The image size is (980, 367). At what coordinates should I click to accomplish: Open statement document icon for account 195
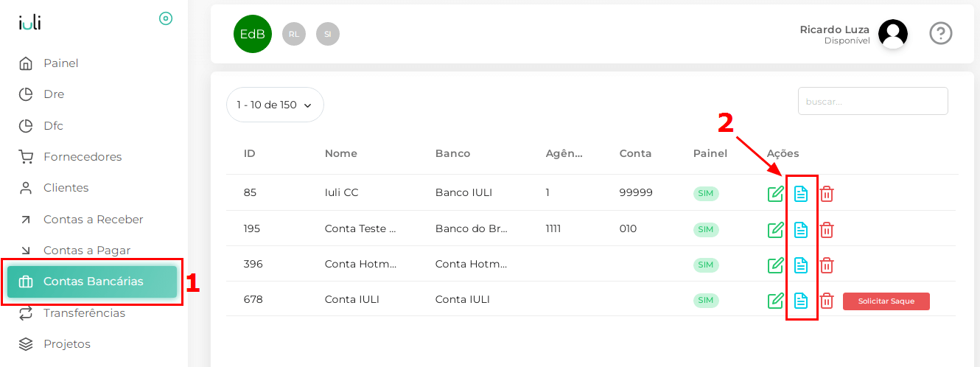(801, 230)
